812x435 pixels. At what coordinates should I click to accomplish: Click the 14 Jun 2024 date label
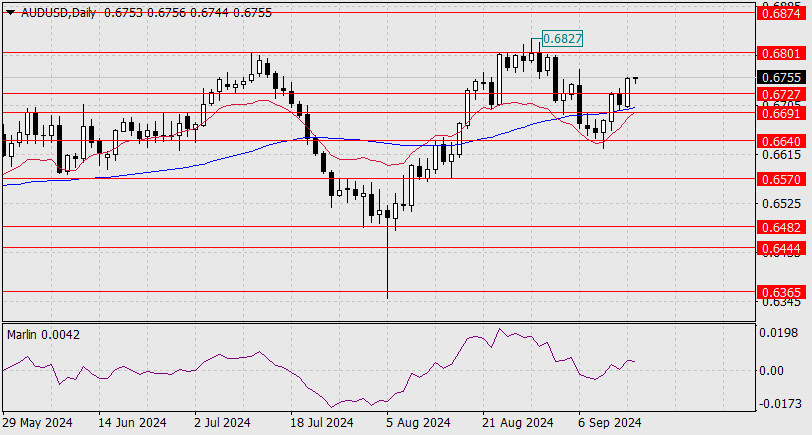pos(132,423)
